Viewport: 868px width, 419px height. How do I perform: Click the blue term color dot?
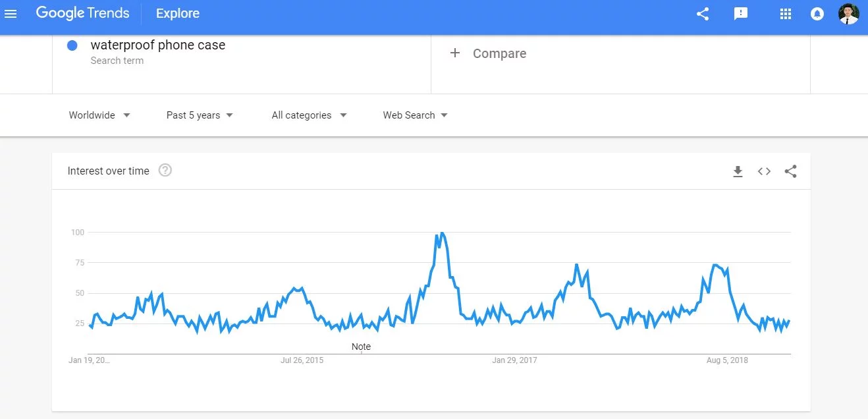pos(72,45)
